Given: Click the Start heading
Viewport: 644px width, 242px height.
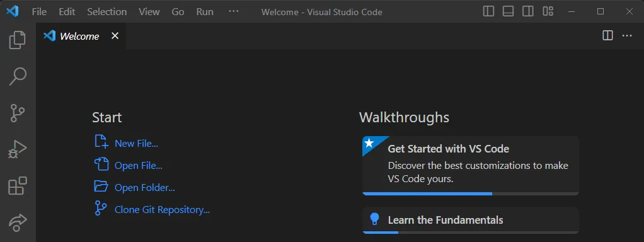Looking at the screenshot, I should tap(106, 117).
